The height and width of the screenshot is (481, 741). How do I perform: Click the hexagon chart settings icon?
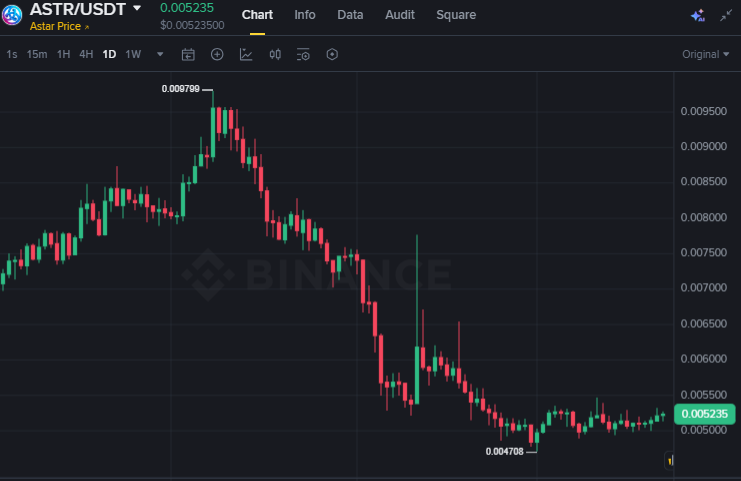(x=332, y=54)
